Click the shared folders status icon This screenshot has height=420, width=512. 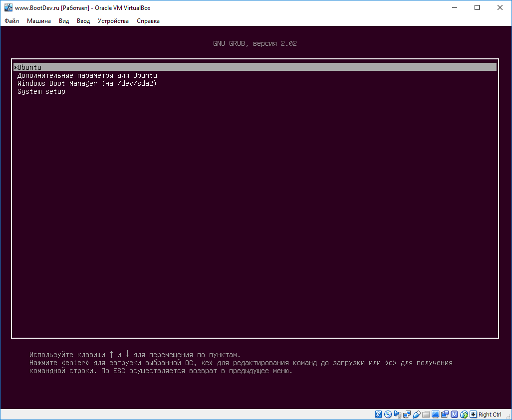click(x=426, y=415)
